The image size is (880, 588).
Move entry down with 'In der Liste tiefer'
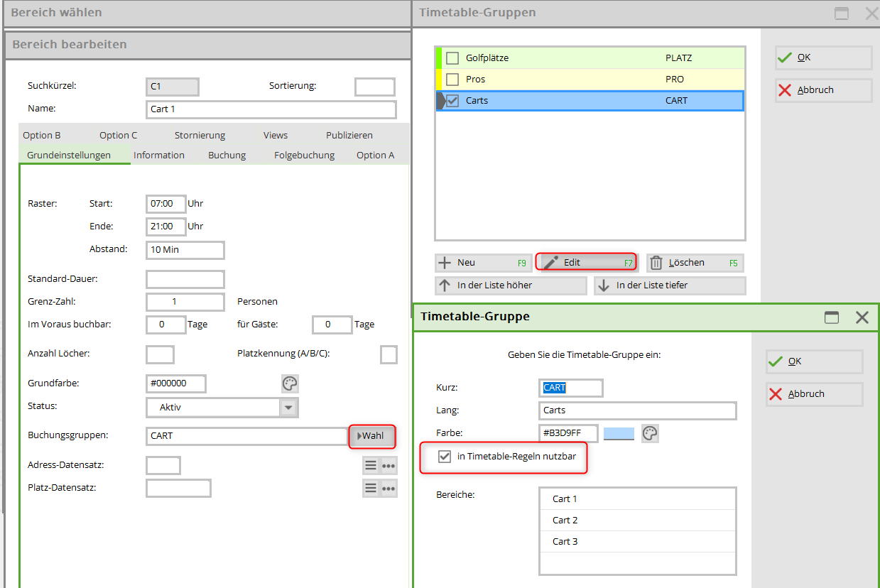pyautogui.click(x=669, y=285)
